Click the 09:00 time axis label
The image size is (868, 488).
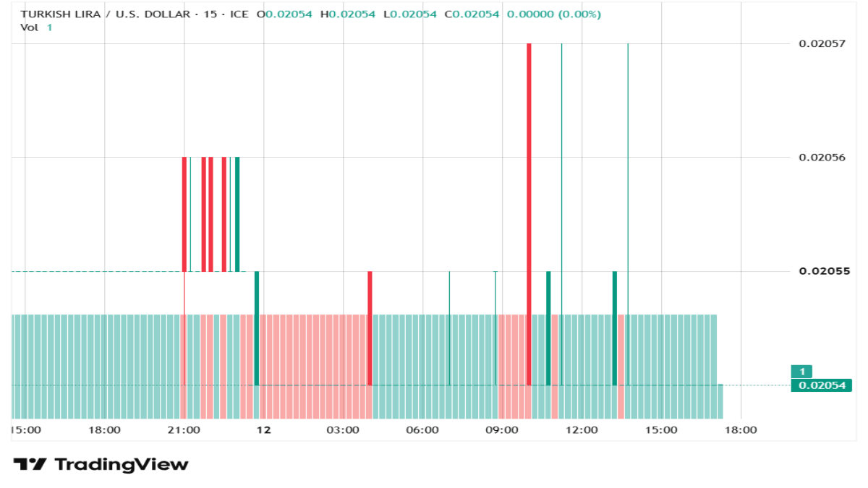point(502,429)
